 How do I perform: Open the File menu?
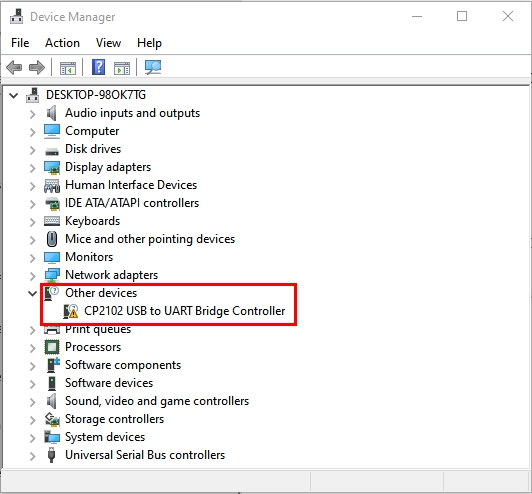tap(20, 43)
